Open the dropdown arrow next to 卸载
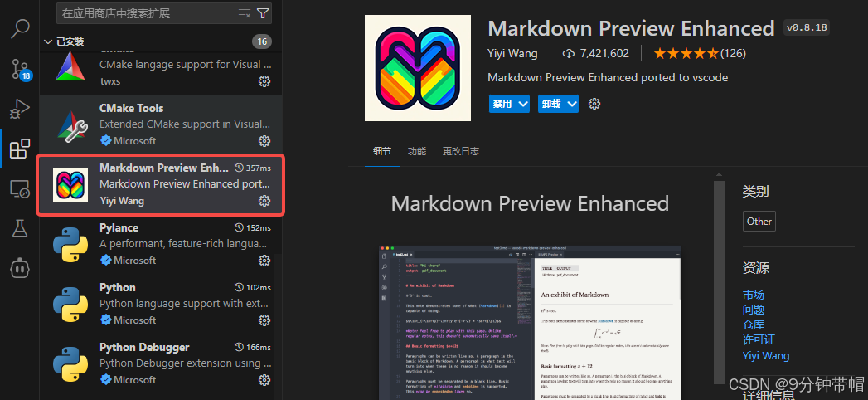The image size is (868, 400). click(572, 104)
